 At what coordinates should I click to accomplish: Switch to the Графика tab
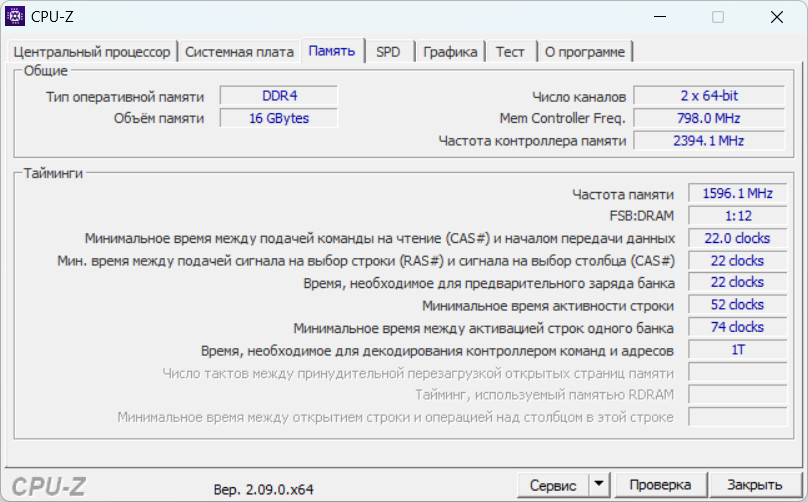tap(450, 52)
